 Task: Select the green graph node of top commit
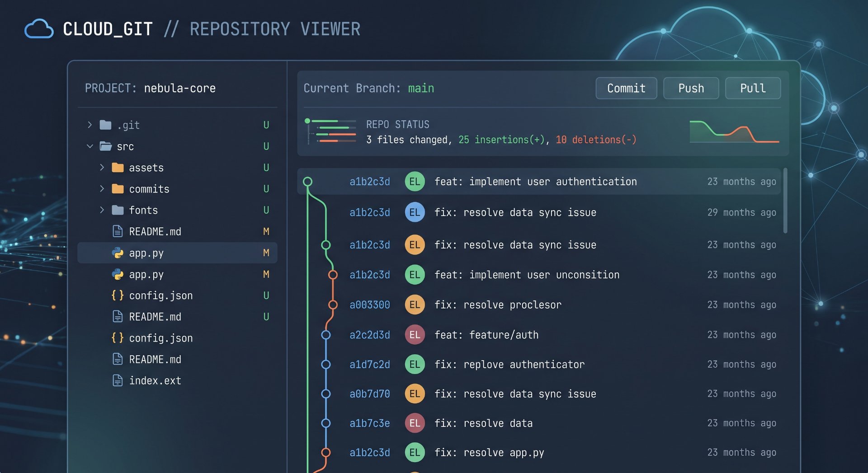(x=307, y=182)
